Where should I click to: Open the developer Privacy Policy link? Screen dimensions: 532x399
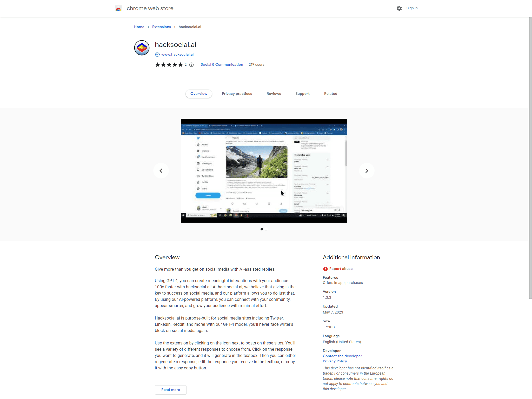pyautogui.click(x=335, y=361)
